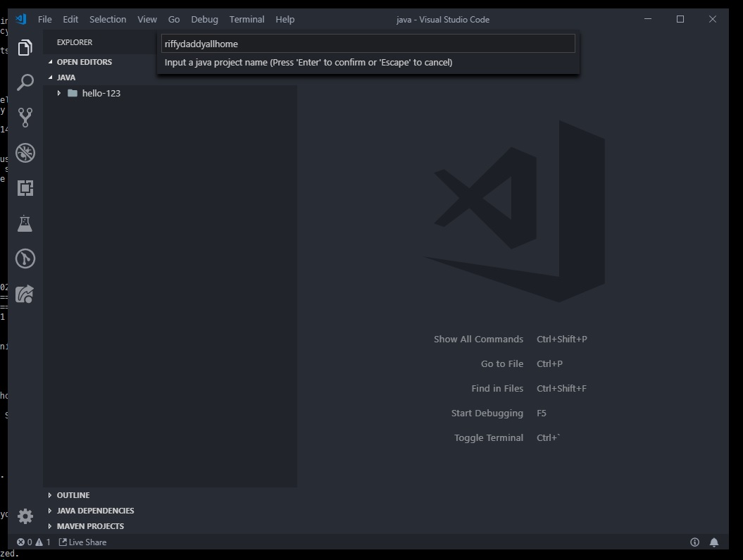Click the Start Debugging hint text
743x560 pixels.
point(487,413)
